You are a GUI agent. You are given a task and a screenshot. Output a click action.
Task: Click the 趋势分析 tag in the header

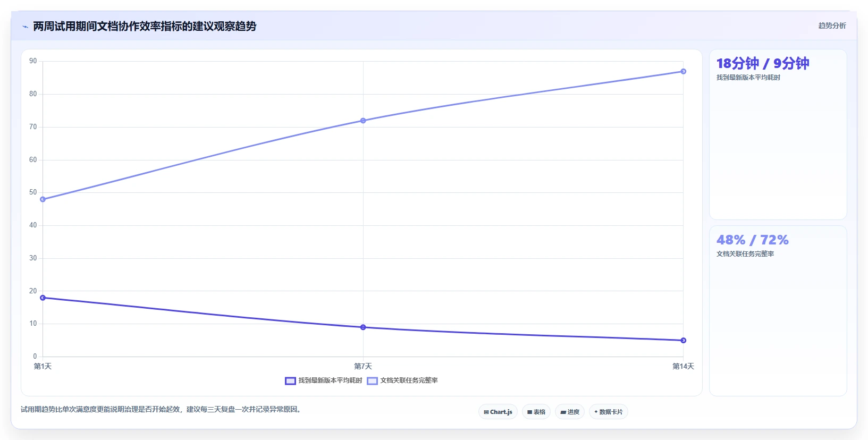(x=832, y=26)
